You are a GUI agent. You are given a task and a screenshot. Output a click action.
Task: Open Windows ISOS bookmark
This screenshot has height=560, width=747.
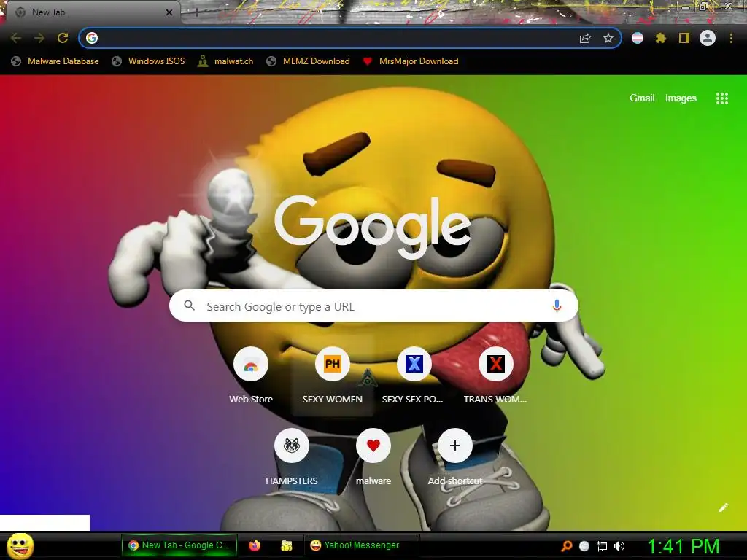coord(148,61)
